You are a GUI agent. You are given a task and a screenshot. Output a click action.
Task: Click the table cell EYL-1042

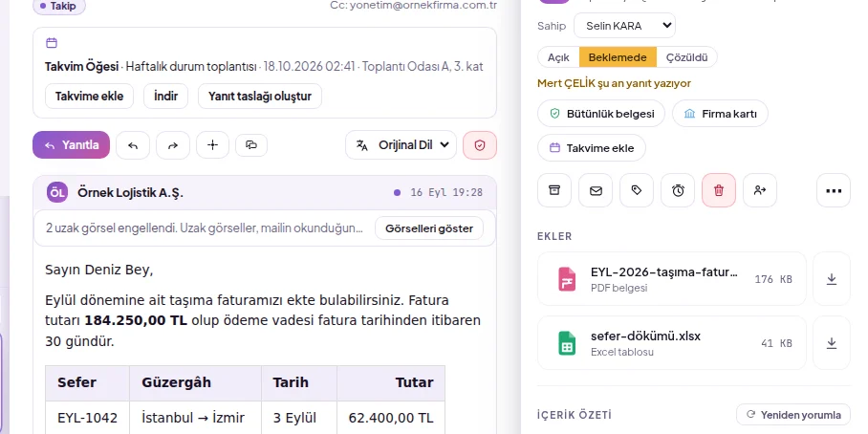[87, 418]
